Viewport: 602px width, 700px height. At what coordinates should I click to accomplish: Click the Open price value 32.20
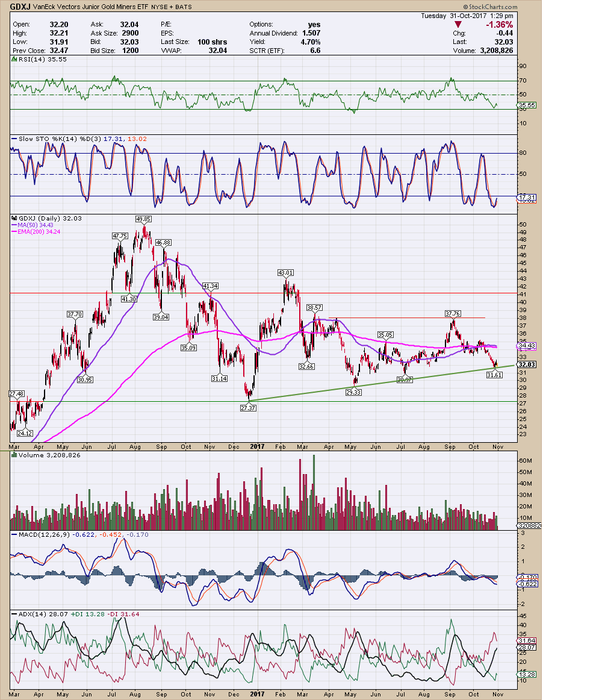[x=59, y=25]
